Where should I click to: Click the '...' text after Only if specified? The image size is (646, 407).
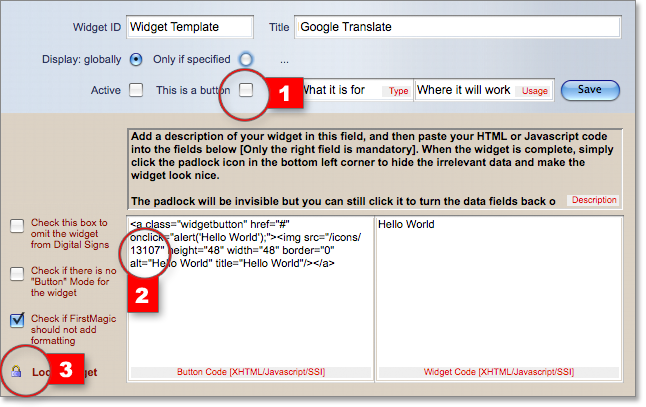click(x=284, y=61)
